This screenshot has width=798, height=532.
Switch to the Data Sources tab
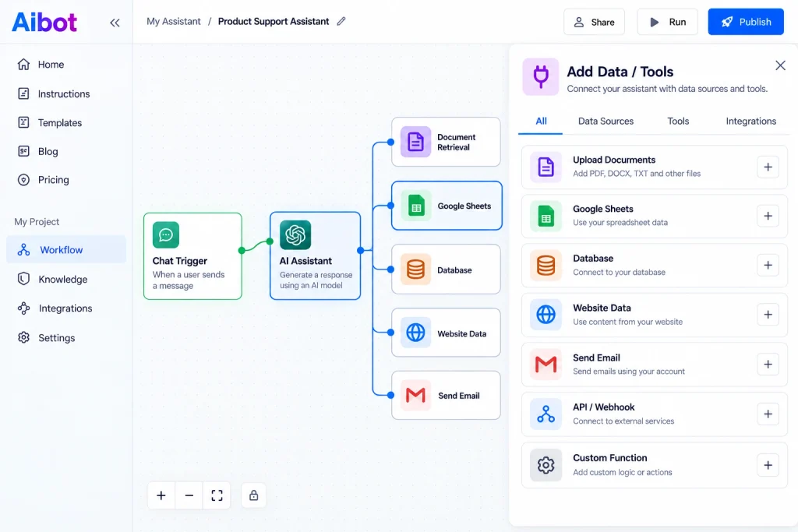606,121
